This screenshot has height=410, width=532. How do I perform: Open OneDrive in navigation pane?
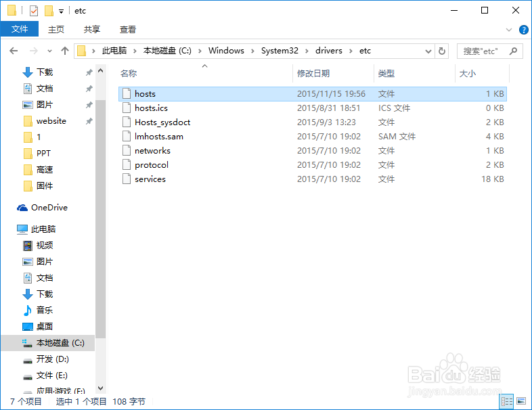[49, 208]
